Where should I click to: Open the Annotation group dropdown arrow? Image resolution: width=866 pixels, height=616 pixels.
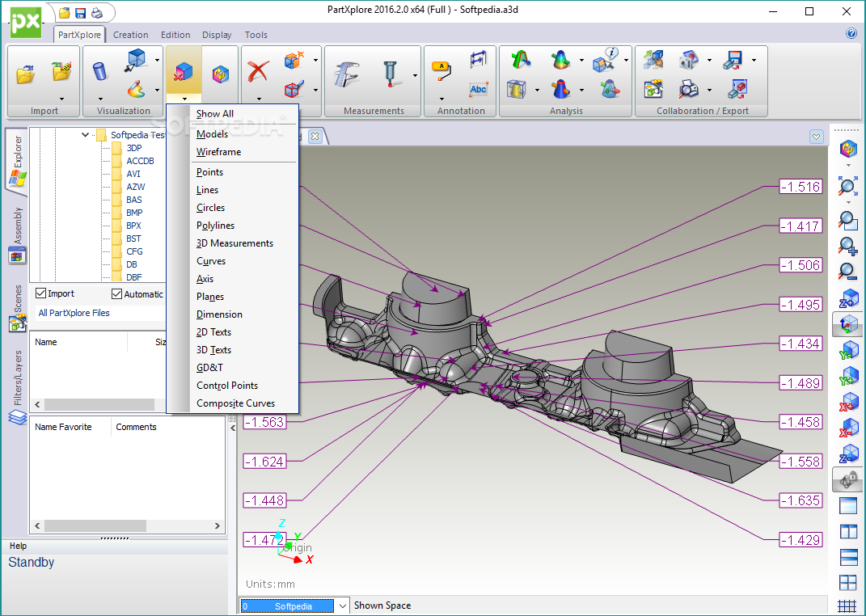[441, 99]
